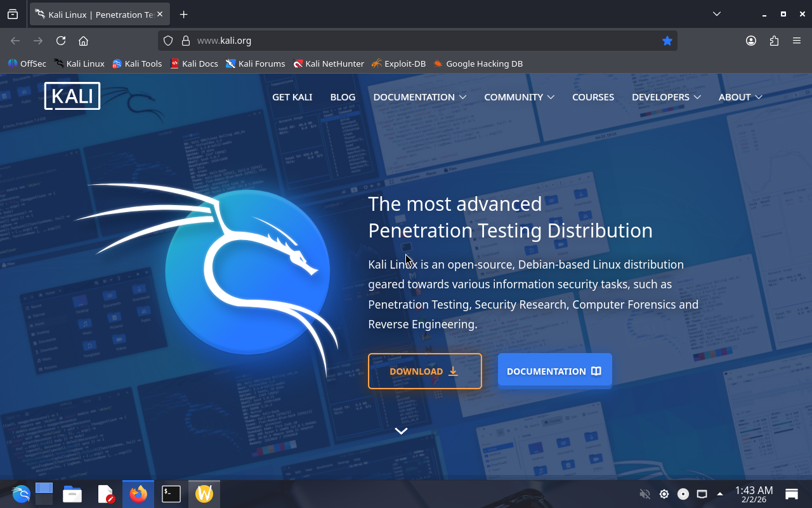Go to the browser home page icon
Viewport: 812px width, 508px height.
tap(83, 41)
